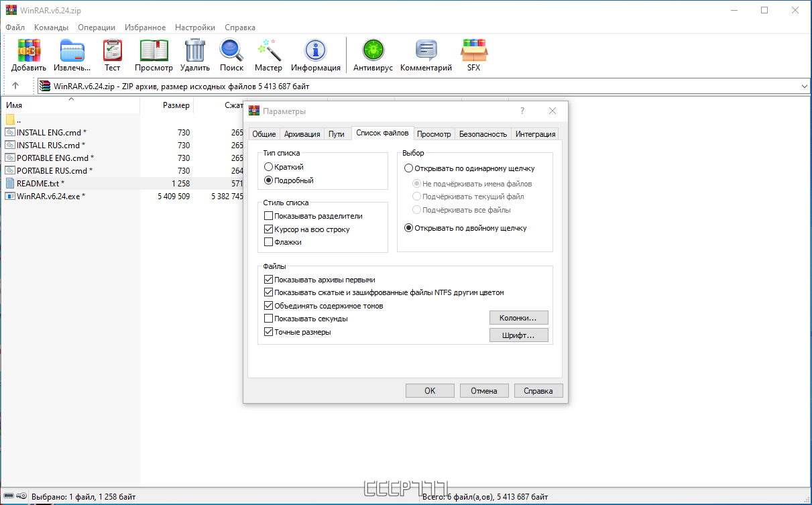Screen dimensions: 812x505
Task: Choose Открывать по одинарному щелчку
Action: [408, 168]
